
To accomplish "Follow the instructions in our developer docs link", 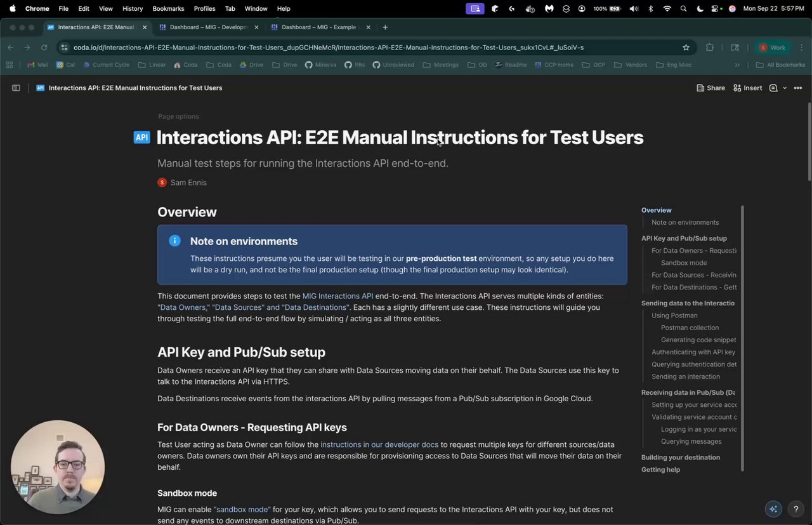I will (x=379, y=444).
